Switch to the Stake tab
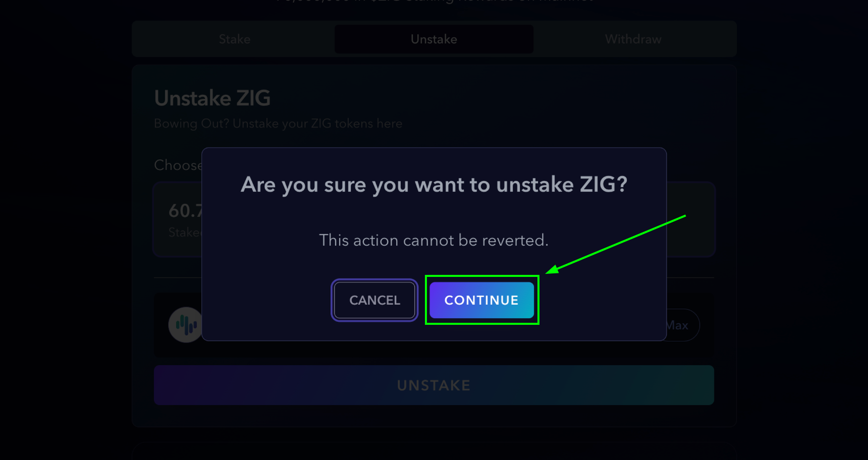868x460 pixels. (234, 39)
